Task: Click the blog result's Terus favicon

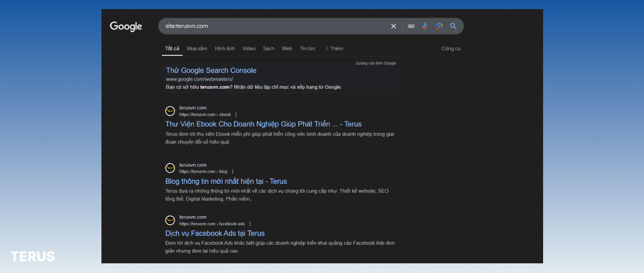Action: pyautogui.click(x=170, y=168)
